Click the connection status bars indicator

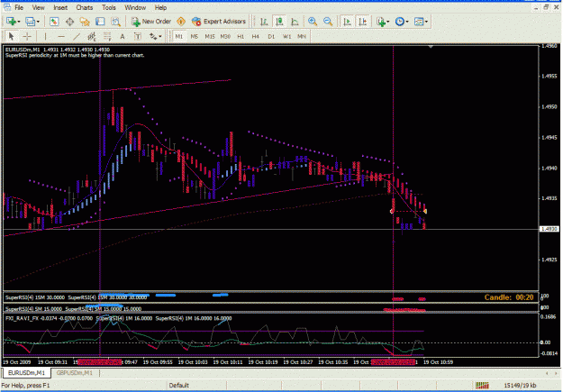pos(482,386)
